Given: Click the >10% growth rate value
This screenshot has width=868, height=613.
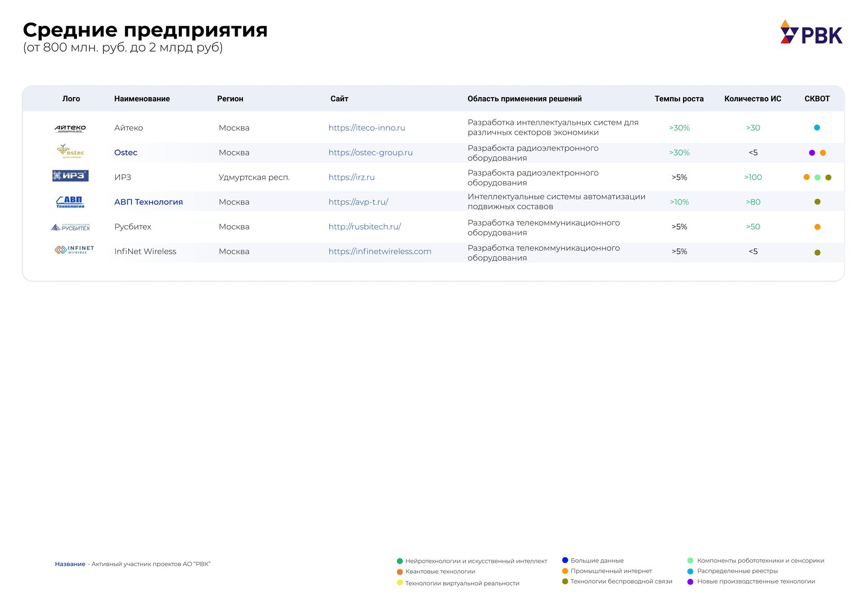Looking at the screenshot, I should 679,202.
